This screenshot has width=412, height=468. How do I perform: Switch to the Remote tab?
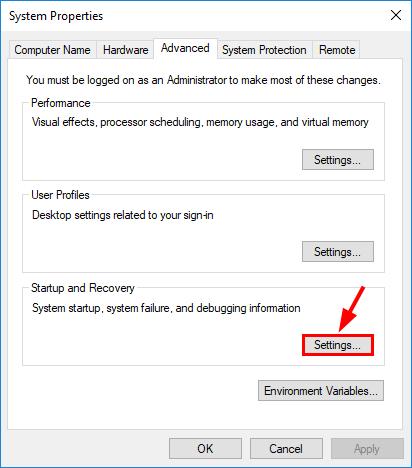(x=337, y=50)
